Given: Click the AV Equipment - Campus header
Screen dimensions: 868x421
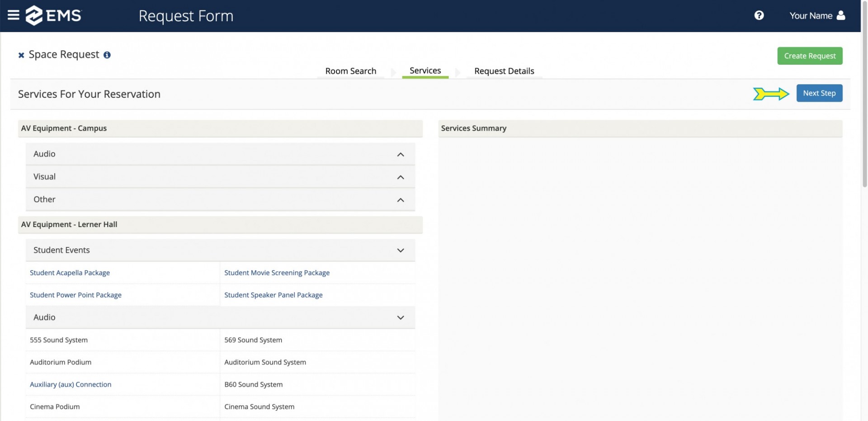Looking at the screenshot, I should pyautogui.click(x=220, y=128).
